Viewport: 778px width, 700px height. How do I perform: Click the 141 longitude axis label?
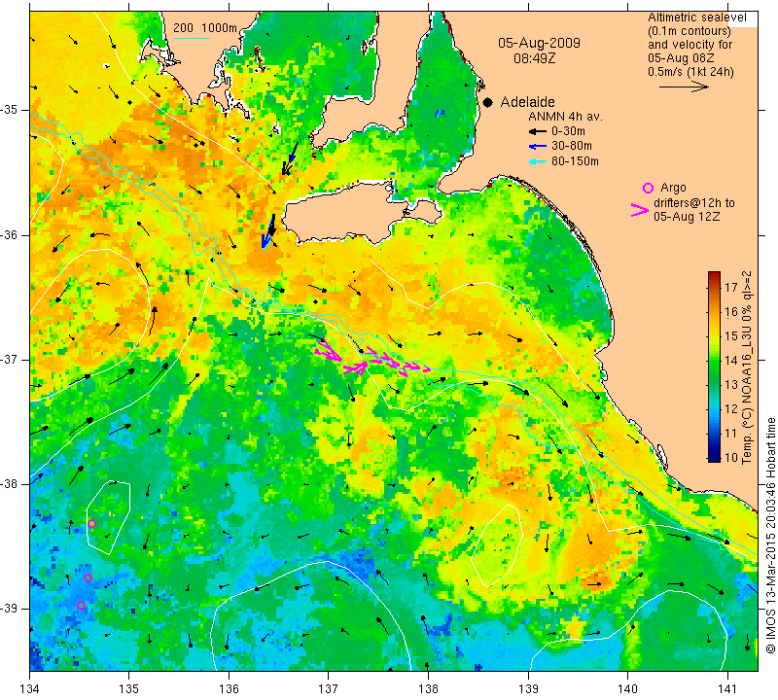click(x=727, y=688)
